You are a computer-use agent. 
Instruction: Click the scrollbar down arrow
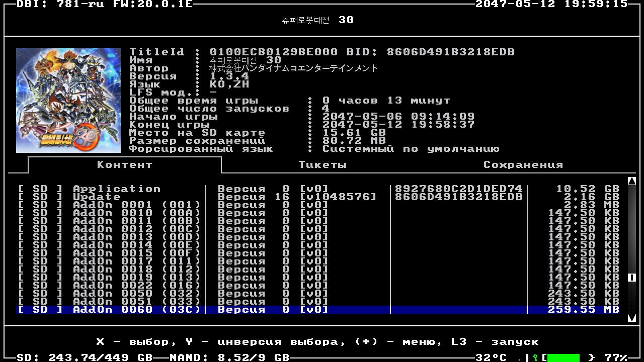coord(632,317)
